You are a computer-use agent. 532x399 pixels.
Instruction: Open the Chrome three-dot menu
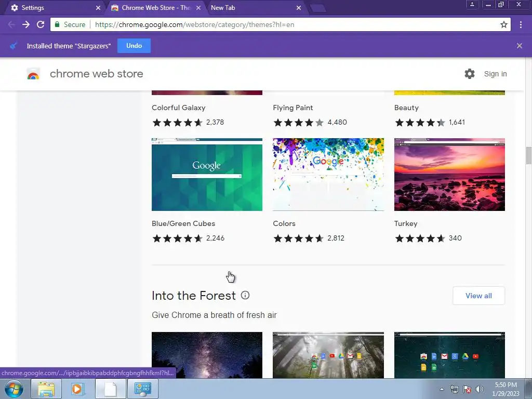pos(521,24)
